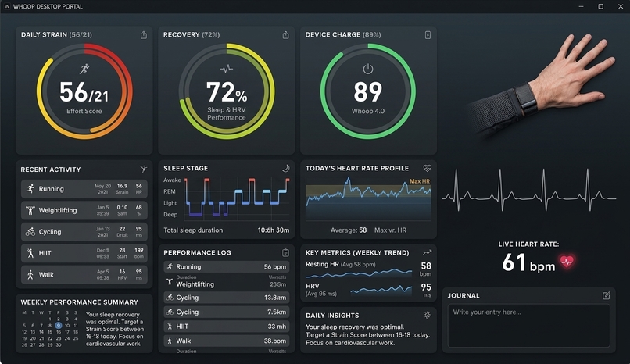Click the live ECG waveform
The height and width of the screenshot is (364, 630).
coord(528,191)
